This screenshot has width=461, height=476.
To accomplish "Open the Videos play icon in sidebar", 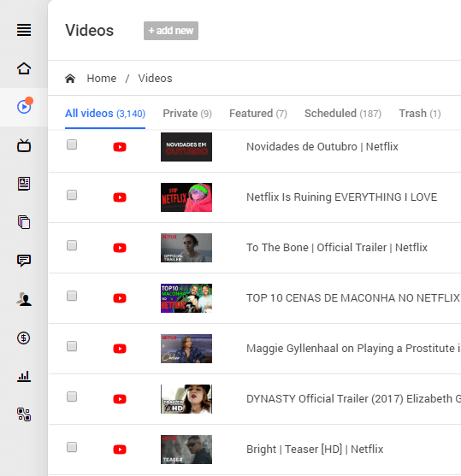I will [x=24, y=107].
